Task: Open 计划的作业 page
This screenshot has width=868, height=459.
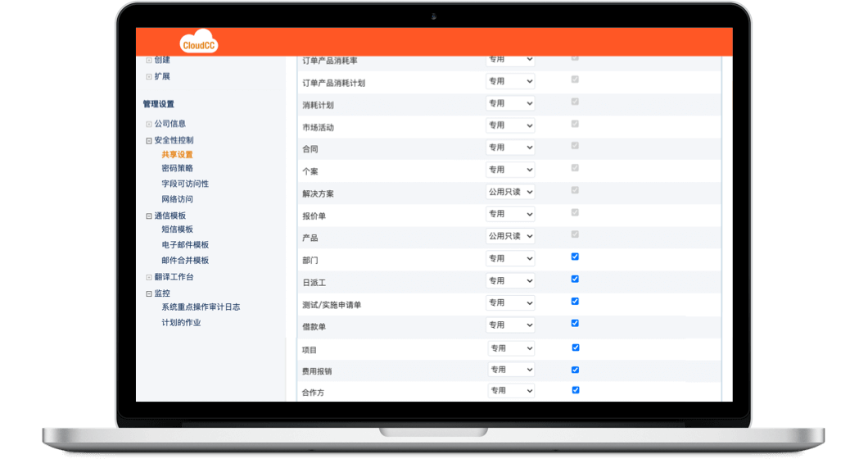Action: 181,322
